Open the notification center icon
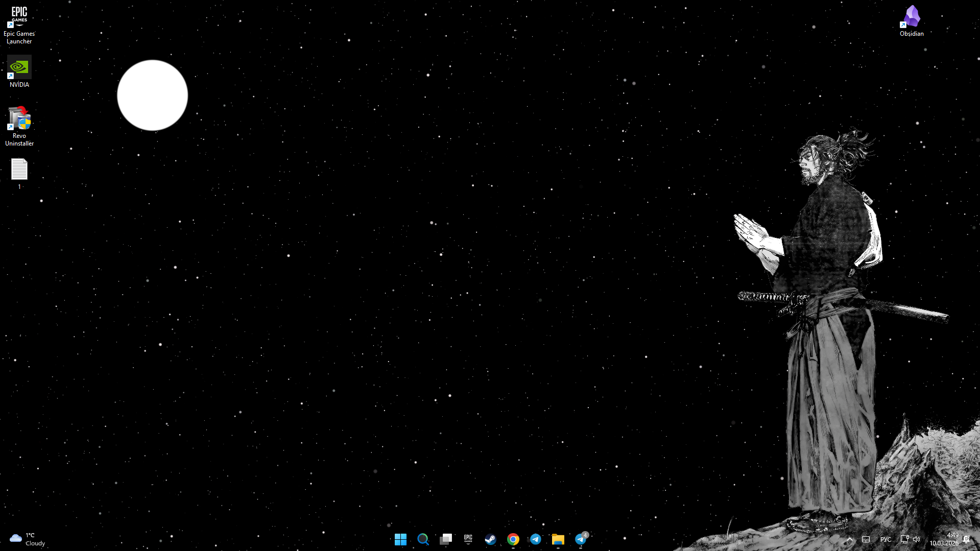The width and height of the screenshot is (980, 551). [x=966, y=539]
